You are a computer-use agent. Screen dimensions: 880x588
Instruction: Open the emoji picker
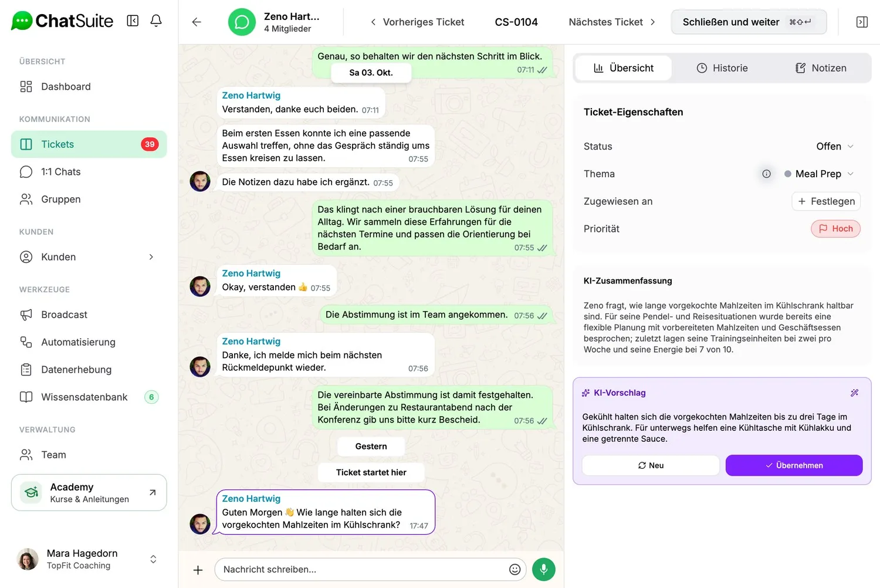click(x=515, y=569)
